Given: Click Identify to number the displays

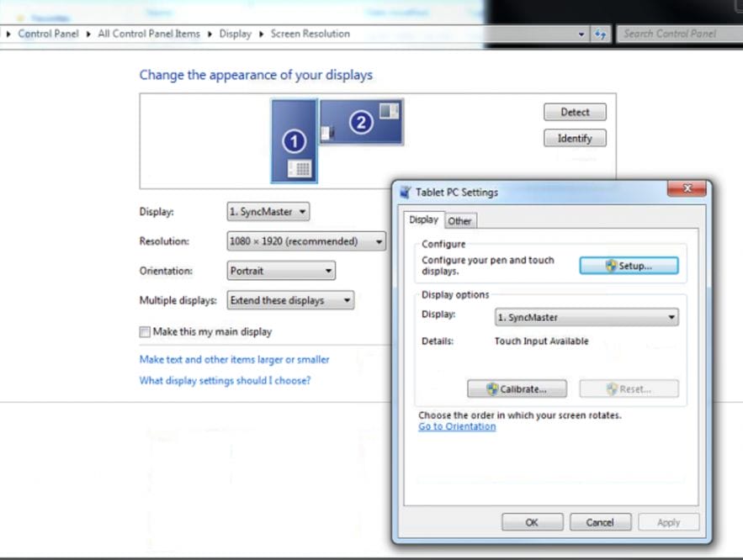Looking at the screenshot, I should pyautogui.click(x=574, y=138).
